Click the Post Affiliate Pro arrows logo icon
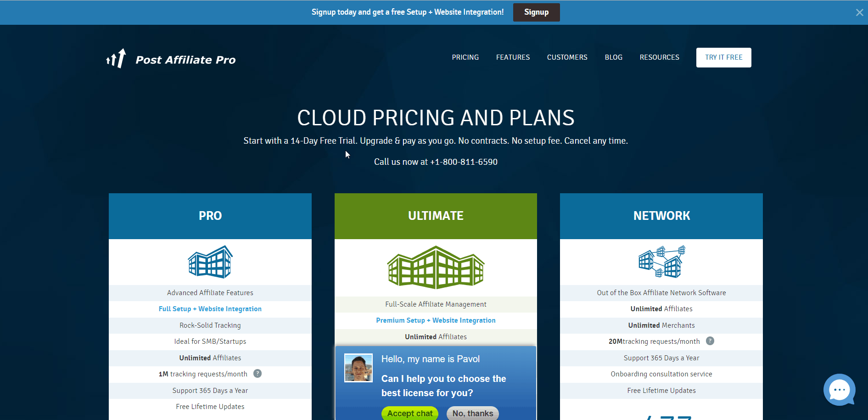Viewport: 868px width, 420px height. 116,58
